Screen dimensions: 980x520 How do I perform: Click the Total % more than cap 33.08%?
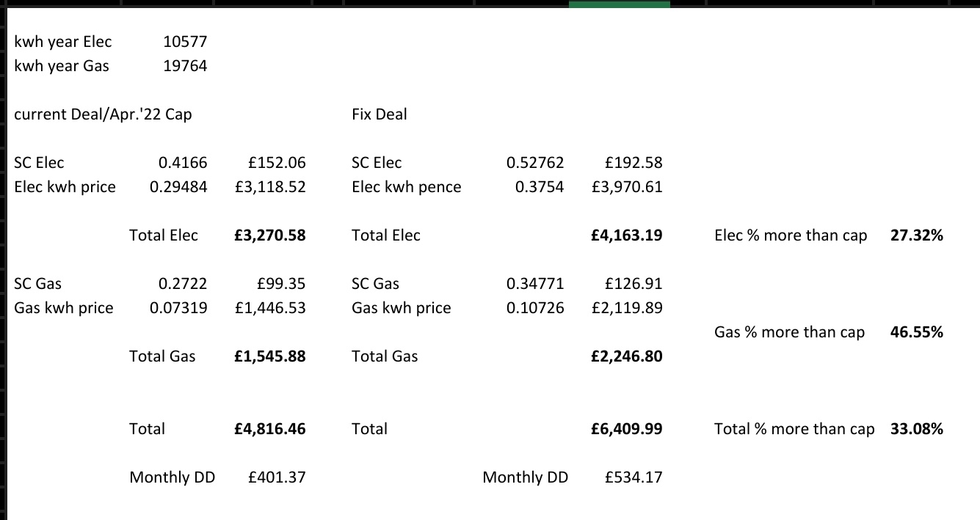click(x=917, y=429)
